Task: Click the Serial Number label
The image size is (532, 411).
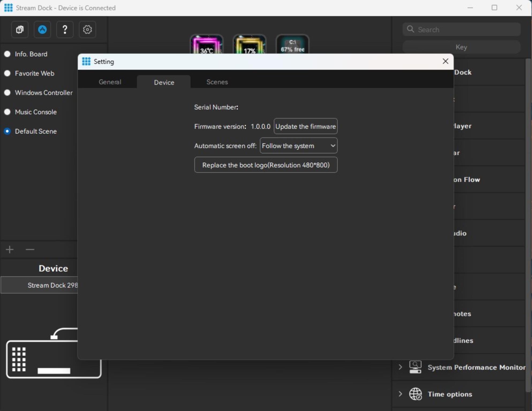Action: (216, 107)
